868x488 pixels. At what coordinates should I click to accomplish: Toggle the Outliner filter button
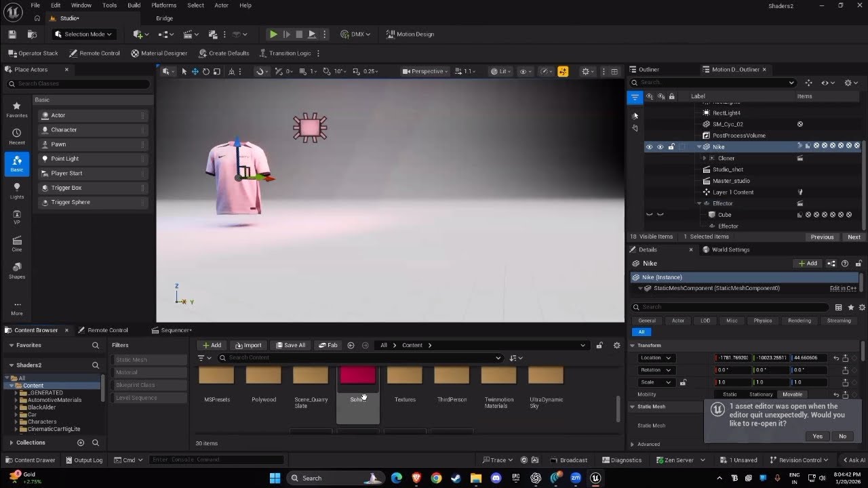click(635, 97)
